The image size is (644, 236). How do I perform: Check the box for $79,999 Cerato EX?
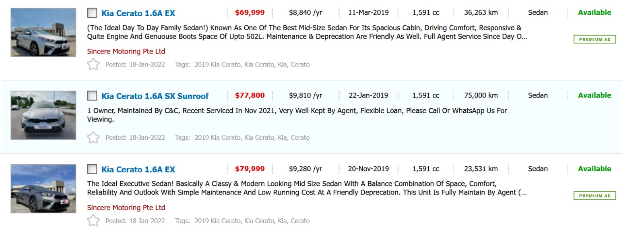[x=92, y=169]
